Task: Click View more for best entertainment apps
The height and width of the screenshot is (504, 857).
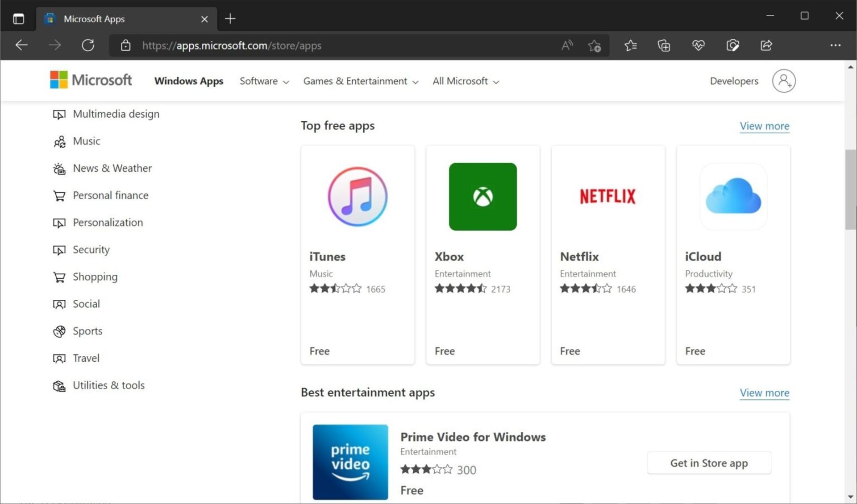Action: click(x=764, y=392)
